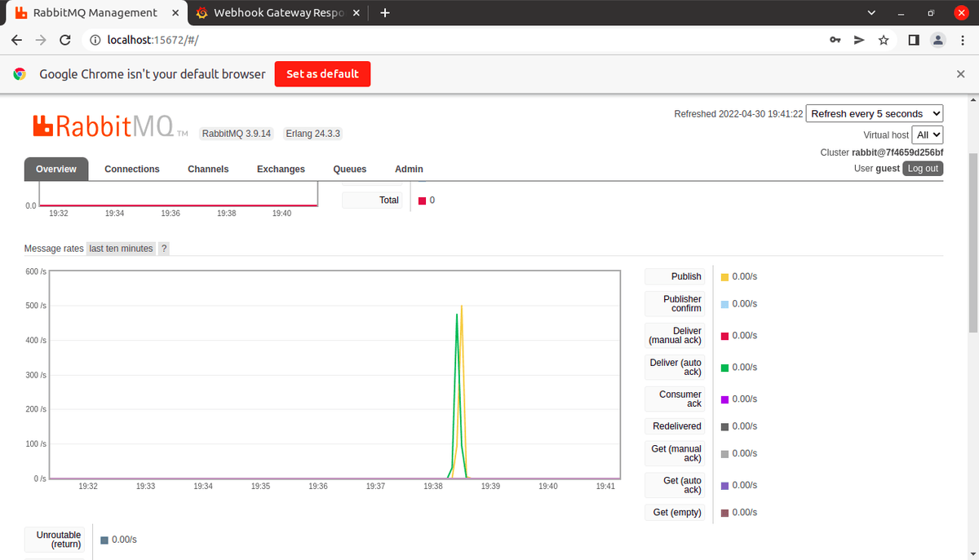Open the Virtual host dropdown
This screenshot has height=560, width=979.
pos(928,134)
